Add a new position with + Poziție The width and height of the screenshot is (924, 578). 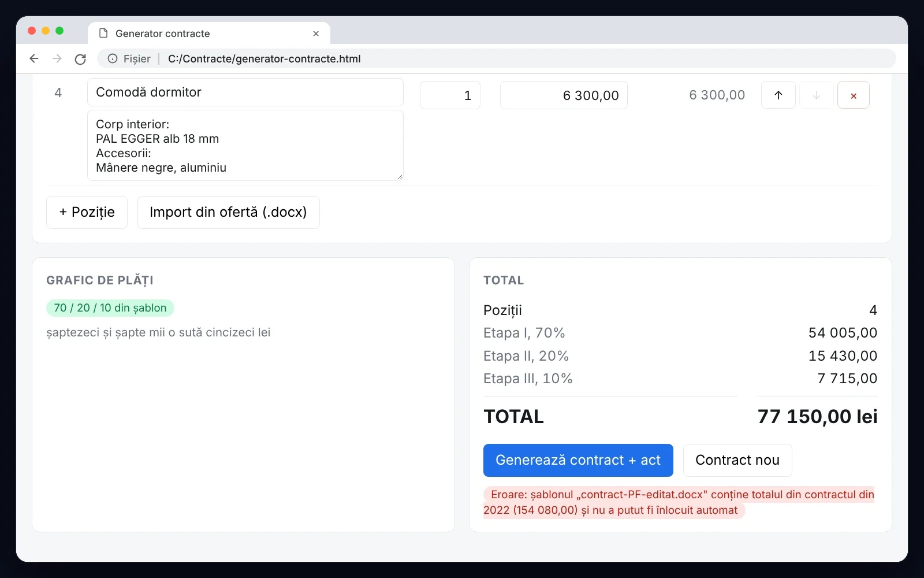(87, 212)
